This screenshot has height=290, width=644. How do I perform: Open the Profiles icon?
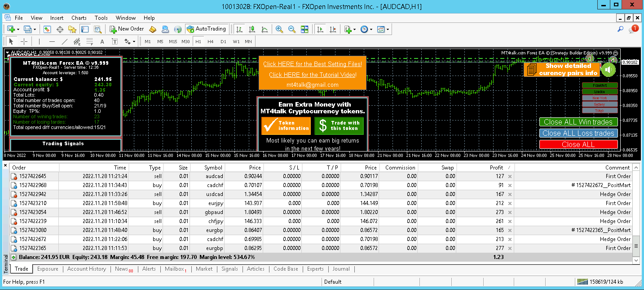click(27, 29)
